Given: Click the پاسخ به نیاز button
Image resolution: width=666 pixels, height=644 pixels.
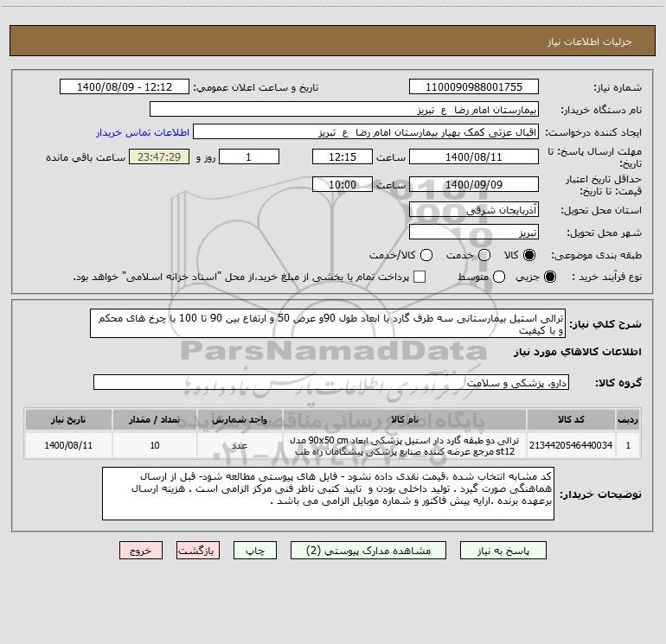Looking at the screenshot, I should tap(503, 551).
